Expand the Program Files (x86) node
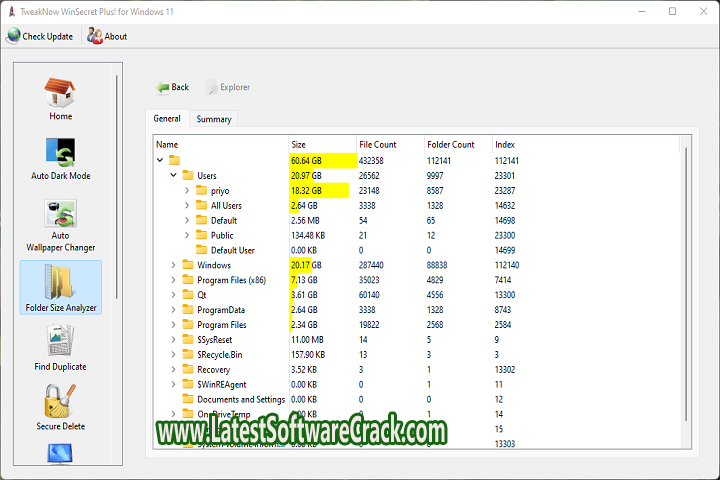 173,280
